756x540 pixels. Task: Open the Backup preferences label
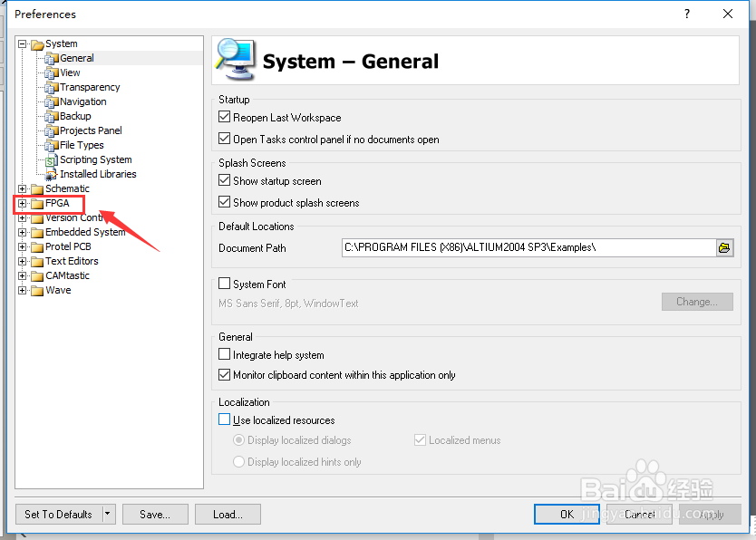(75, 116)
